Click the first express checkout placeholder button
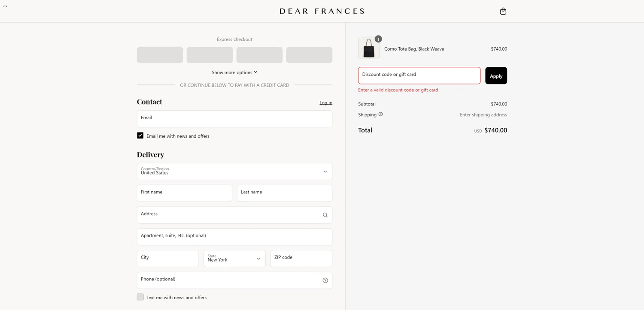Screen dimensions: 644x310 (x=160, y=55)
